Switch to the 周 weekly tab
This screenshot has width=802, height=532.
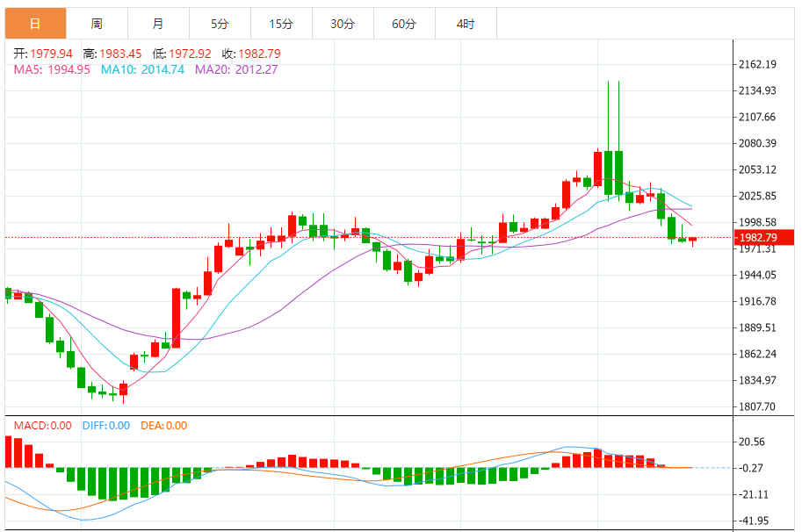pos(97,24)
